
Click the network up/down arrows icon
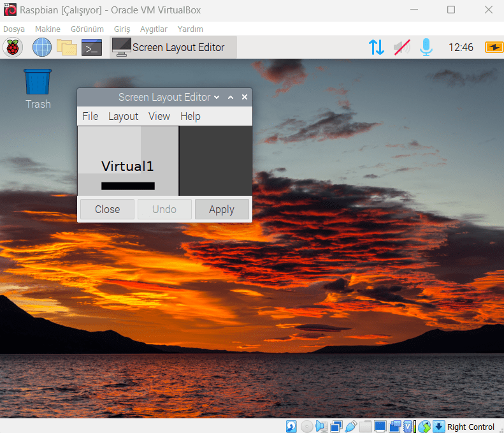[x=377, y=47]
